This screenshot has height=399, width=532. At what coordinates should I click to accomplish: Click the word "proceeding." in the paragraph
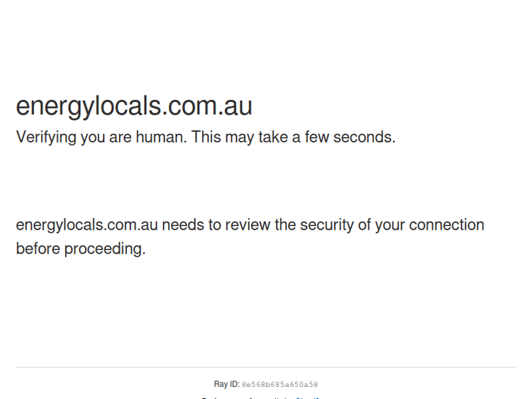click(105, 249)
